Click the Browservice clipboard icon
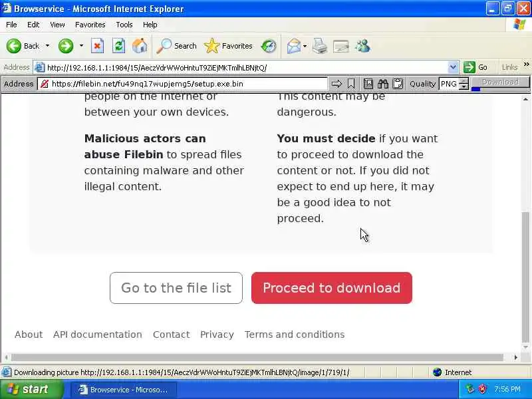532x399 pixels. tap(398, 84)
